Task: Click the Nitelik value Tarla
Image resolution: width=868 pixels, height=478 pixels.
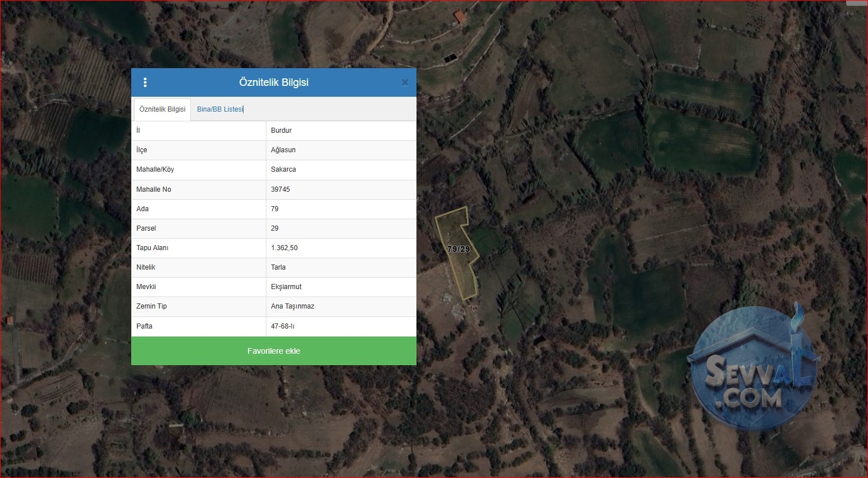Action: point(278,267)
